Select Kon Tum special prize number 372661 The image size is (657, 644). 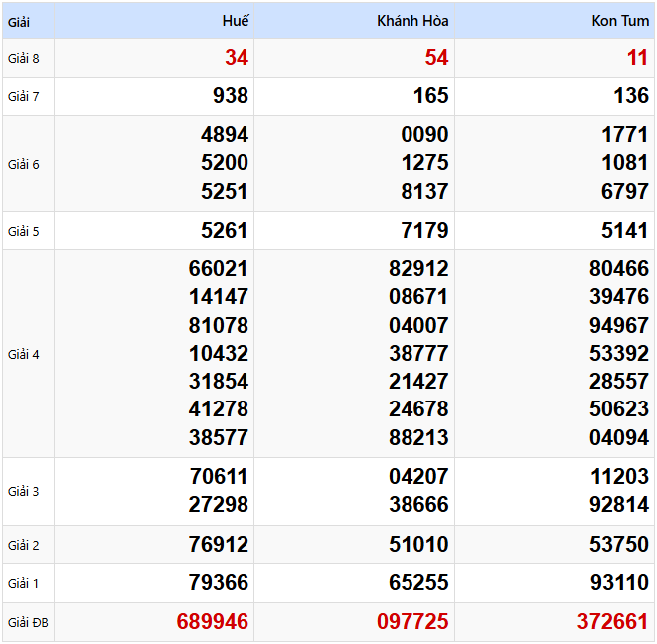(613, 622)
